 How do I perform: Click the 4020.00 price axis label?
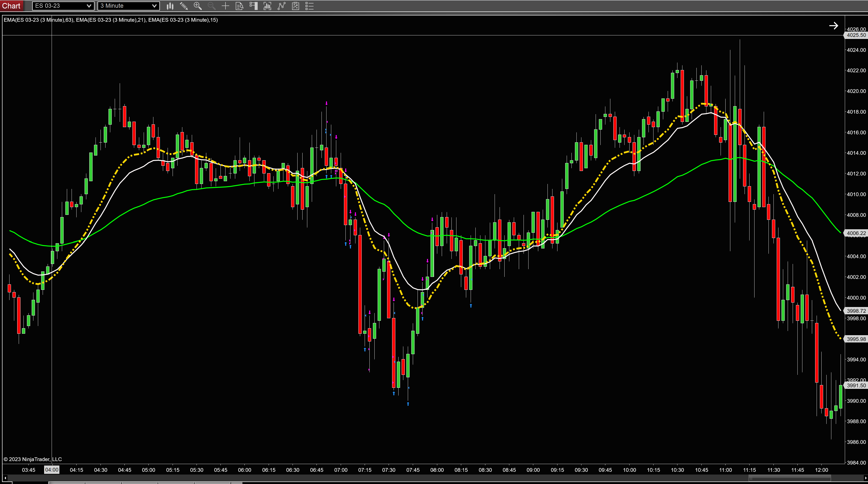click(x=856, y=91)
